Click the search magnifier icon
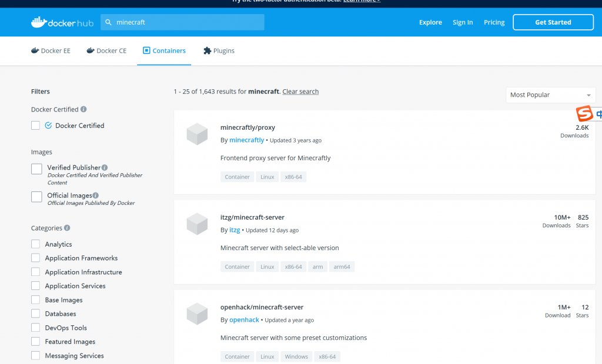This screenshot has height=364, width=602. pyautogui.click(x=108, y=22)
